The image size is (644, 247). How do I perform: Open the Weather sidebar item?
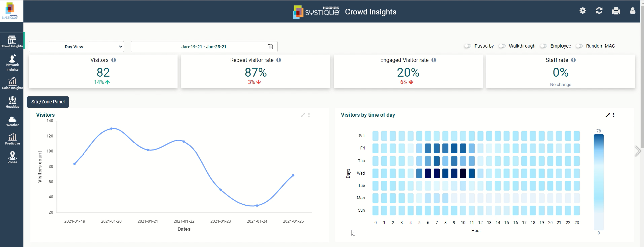click(x=12, y=121)
